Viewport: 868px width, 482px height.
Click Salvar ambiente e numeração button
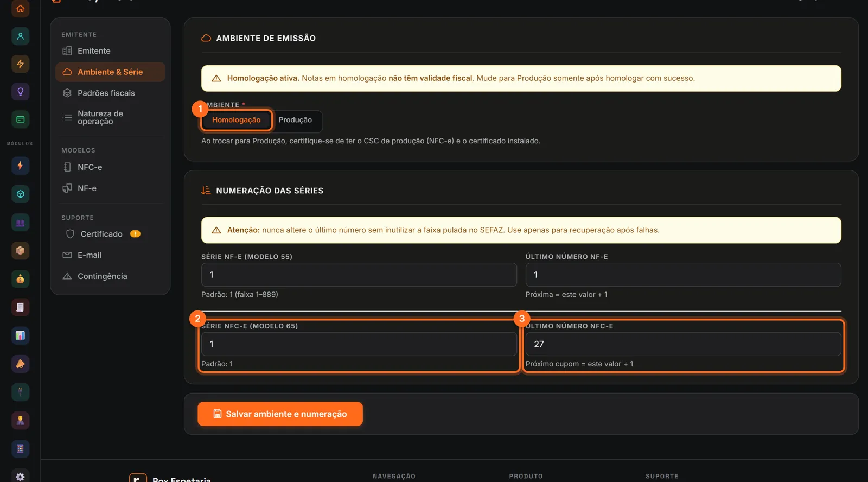tap(280, 414)
